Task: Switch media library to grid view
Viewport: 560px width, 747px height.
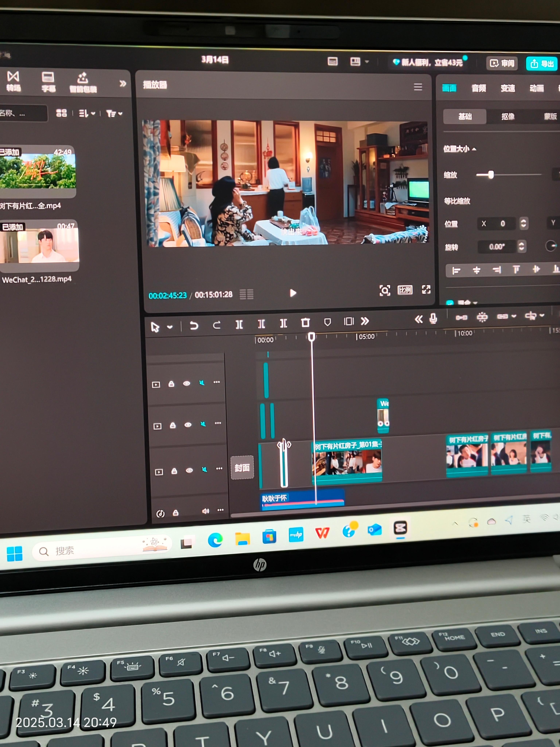Action: [61, 113]
